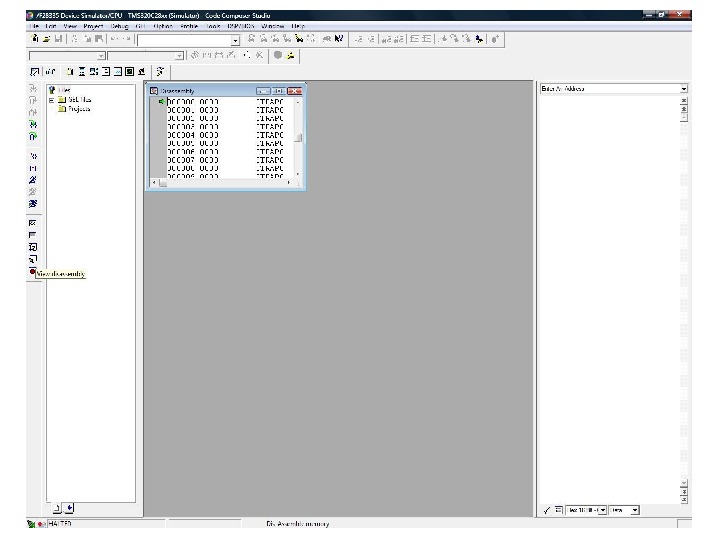Click the Files root in project tree
Screen dimensions: 720x540
coord(63,90)
